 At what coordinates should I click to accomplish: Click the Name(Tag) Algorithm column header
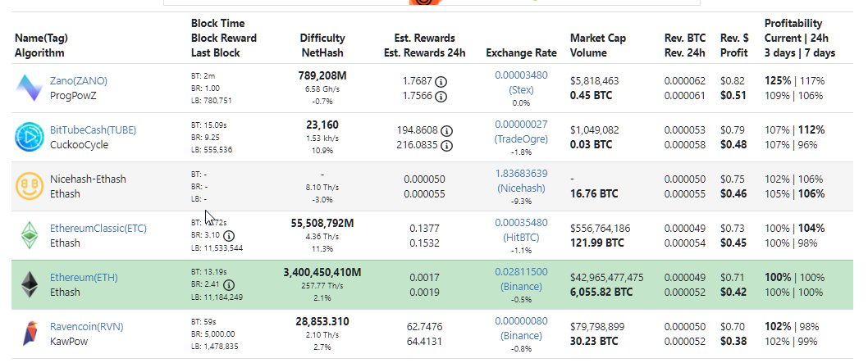42,45
